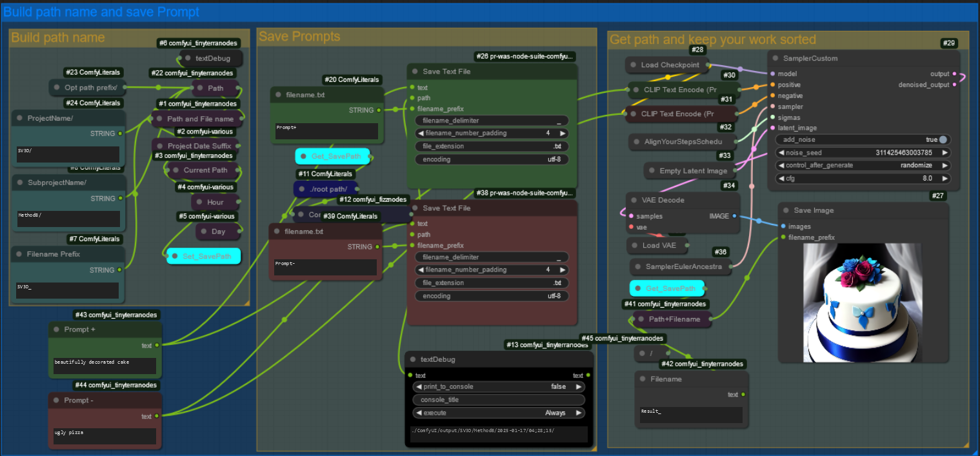This screenshot has width=980, height=456.
Task: Click the Filename node text box 'Result_'
Action: pos(691,415)
